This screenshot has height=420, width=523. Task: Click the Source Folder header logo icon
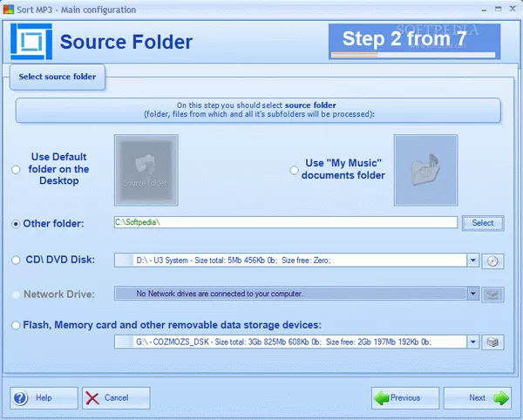click(x=31, y=41)
